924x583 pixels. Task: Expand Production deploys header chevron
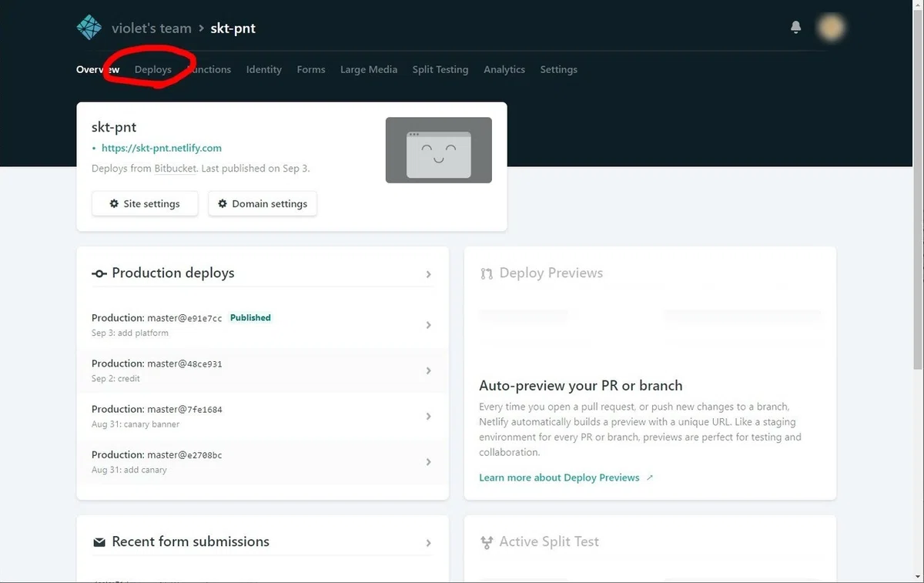(x=429, y=274)
